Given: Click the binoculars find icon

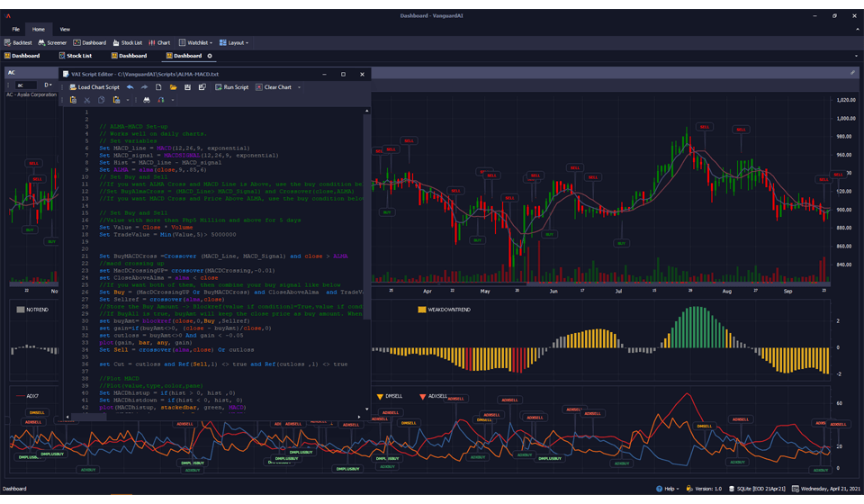Looking at the screenshot, I should [x=147, y=100].
